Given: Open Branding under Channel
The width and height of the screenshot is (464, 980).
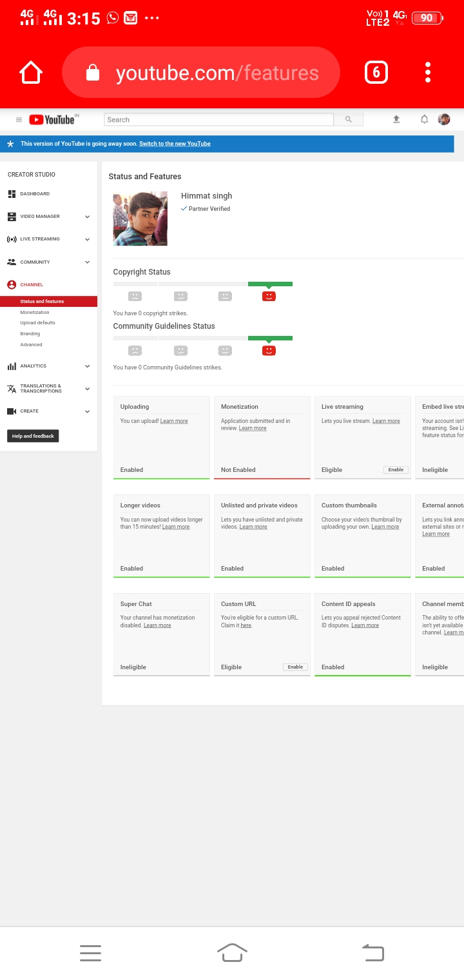Looking at the screenshot, I should 30,333.
